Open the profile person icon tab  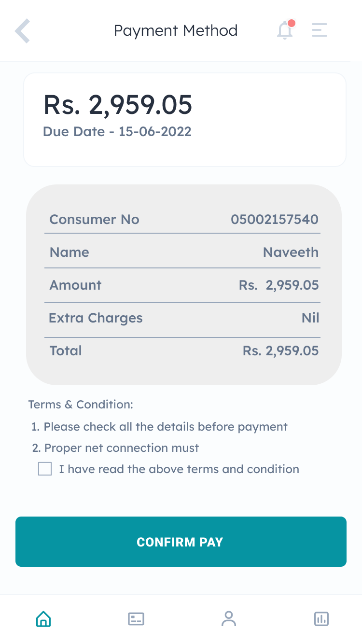pyautogui.click(x=229, y=618)
